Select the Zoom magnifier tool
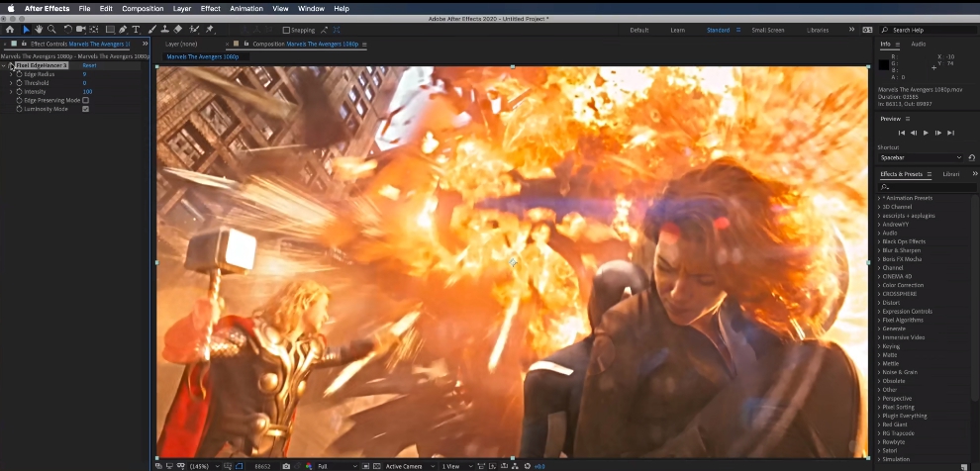Viewport: 980px width, 471px height. [x=50, y=30]
